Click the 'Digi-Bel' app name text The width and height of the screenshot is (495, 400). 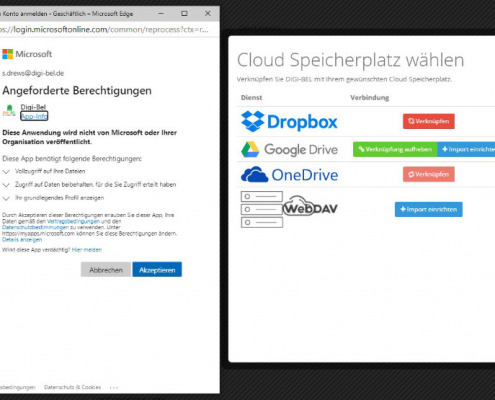coord(33,107)
